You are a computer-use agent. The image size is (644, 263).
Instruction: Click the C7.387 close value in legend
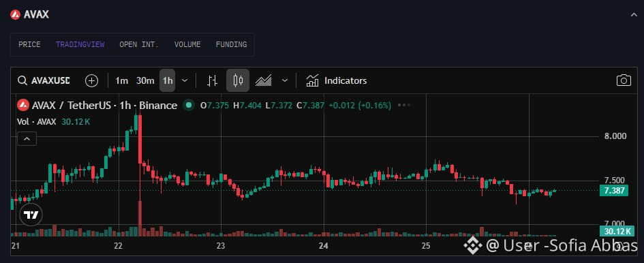coord(311,106)
